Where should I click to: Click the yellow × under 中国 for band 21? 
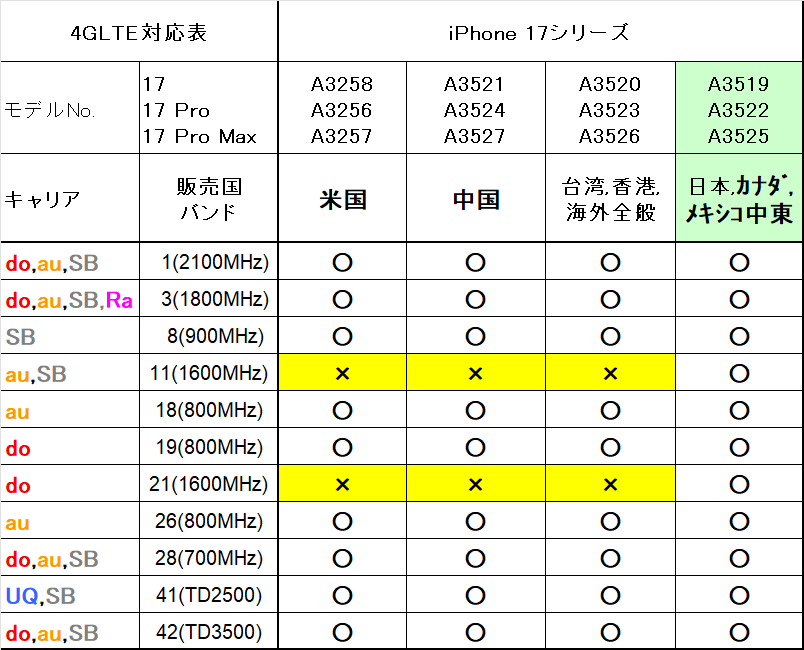tap(475, 484)
